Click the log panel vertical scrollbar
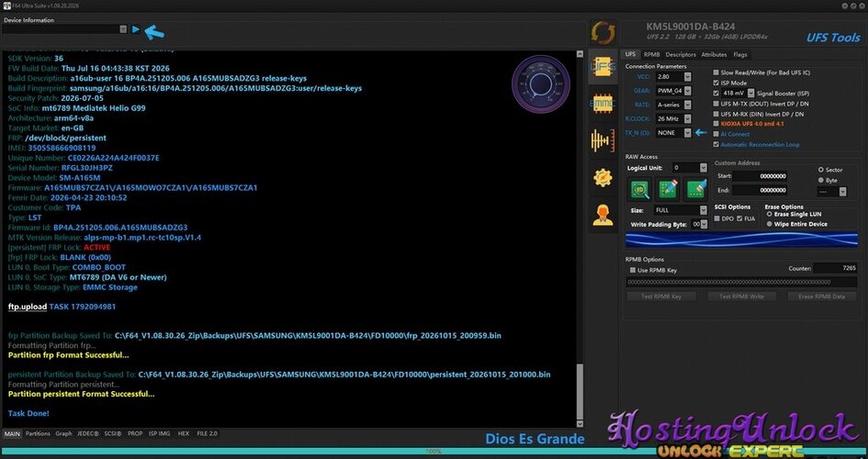Screen dimensions: 868x459 (580, 239)
